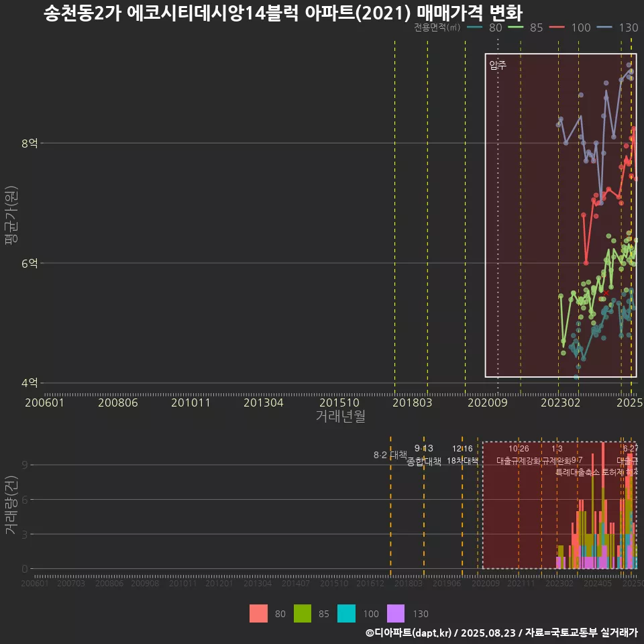This screenshot has width=644, height=644.
Task: Click the 201407 tick on volume chart
Action: [x=296, y=583]
